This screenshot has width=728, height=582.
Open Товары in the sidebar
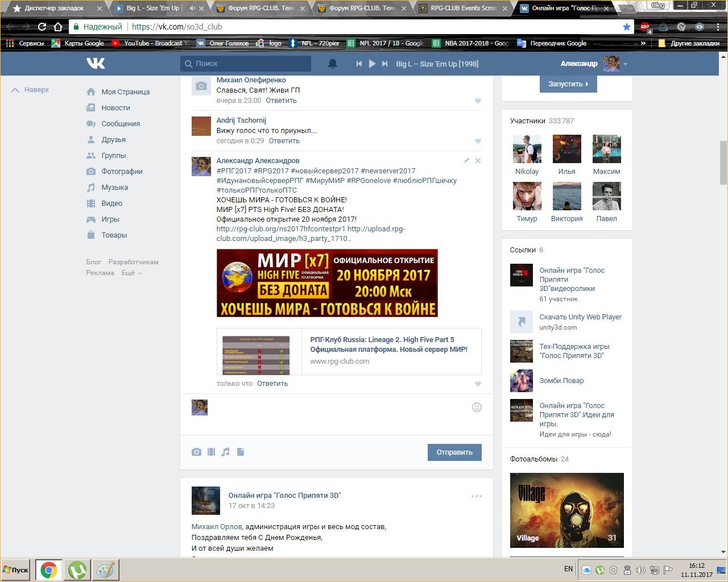pos(106,235)
